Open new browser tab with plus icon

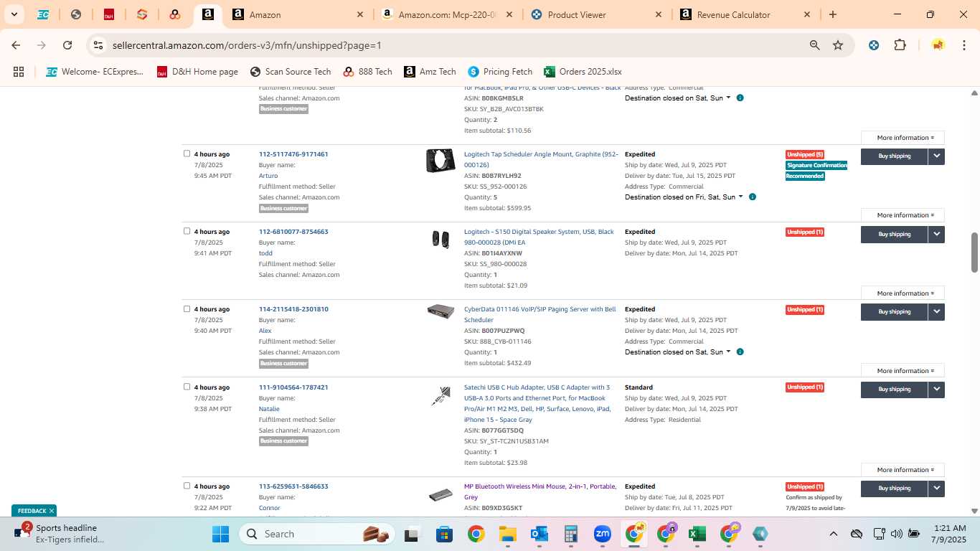click(x=833, y=14)
